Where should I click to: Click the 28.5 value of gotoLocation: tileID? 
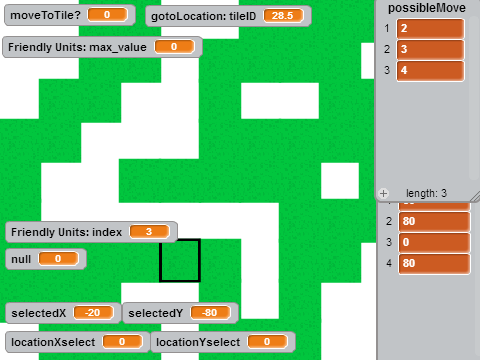[283, 16]
